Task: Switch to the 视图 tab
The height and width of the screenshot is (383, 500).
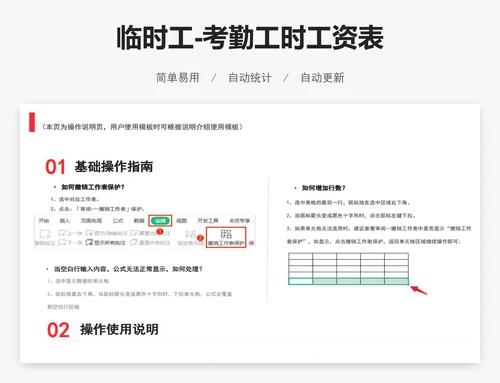Action: [181, 221]
